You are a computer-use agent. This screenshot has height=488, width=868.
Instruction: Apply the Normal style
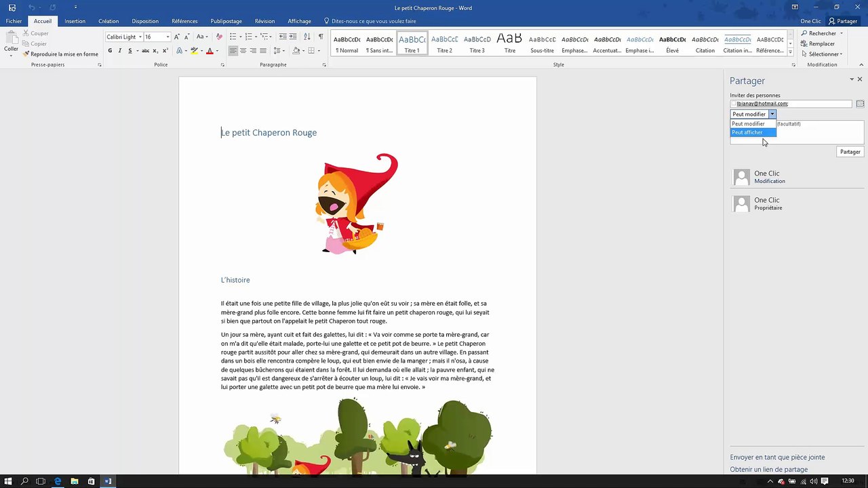click(x=347, y=43)
